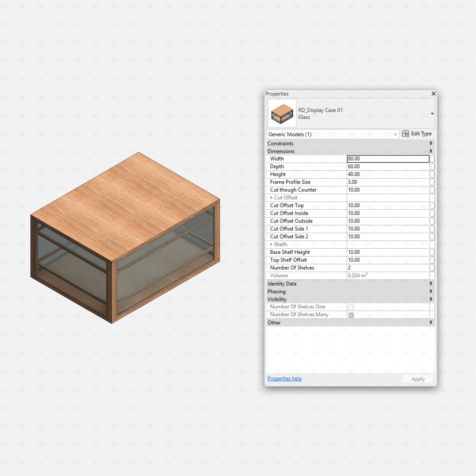
Task: Open the type selector dropdown
Action: (x=432, y=114)
